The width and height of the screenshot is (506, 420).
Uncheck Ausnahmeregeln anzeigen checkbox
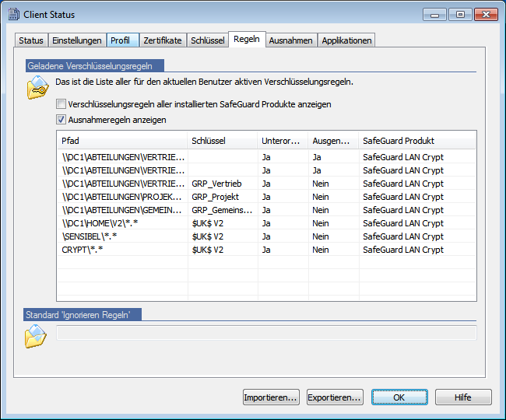click(61, 120)
